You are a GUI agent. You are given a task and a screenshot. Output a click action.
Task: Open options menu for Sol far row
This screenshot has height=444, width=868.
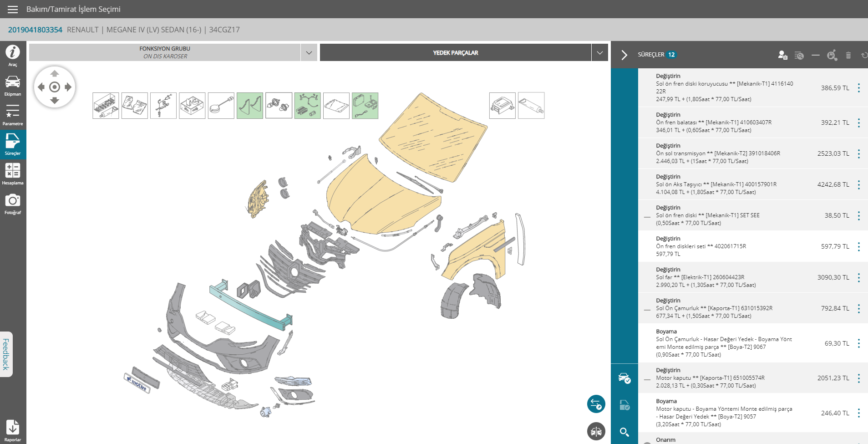(x=858, y=277)
